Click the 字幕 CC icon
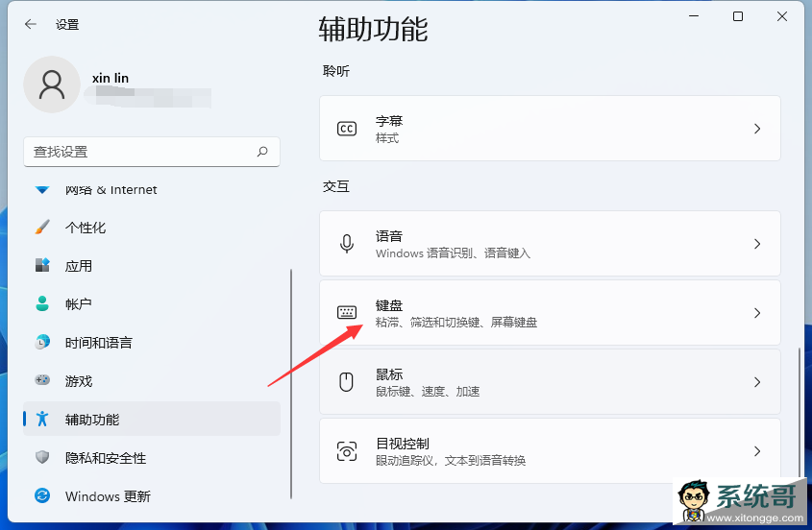Screen dimensions: 812x530 [347, 129]
